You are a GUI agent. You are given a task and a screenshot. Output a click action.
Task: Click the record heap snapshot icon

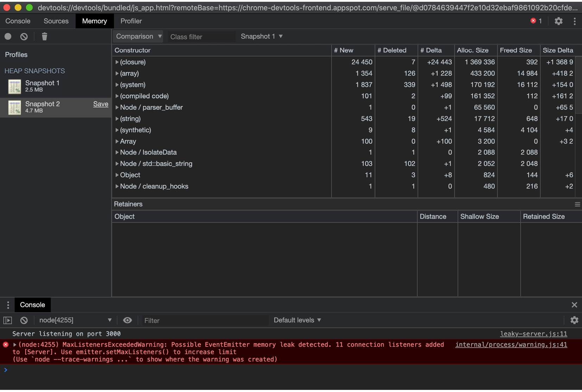pos(8,36)
